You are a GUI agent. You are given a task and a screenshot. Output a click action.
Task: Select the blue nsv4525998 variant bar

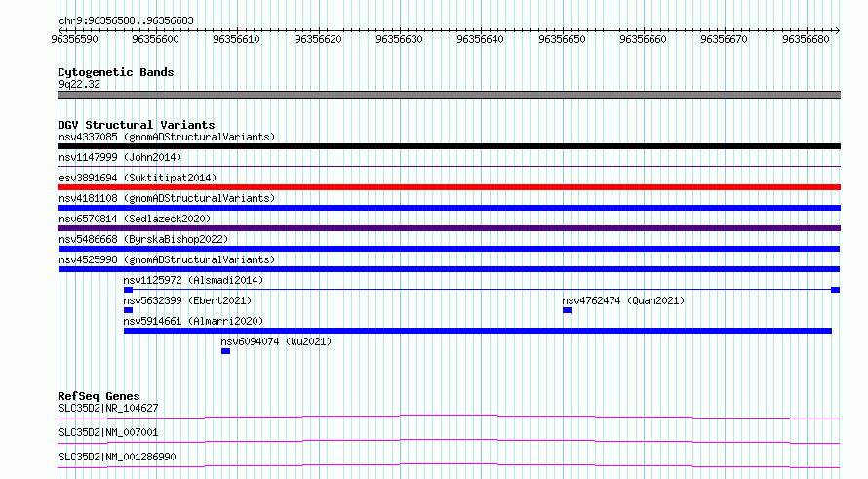point(449,269)
